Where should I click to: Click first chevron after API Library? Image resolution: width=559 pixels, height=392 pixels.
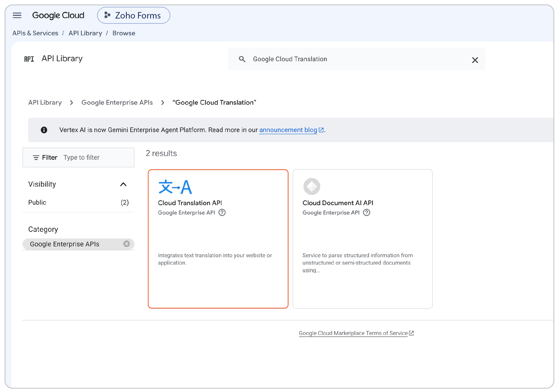click(x=72, y=103)
